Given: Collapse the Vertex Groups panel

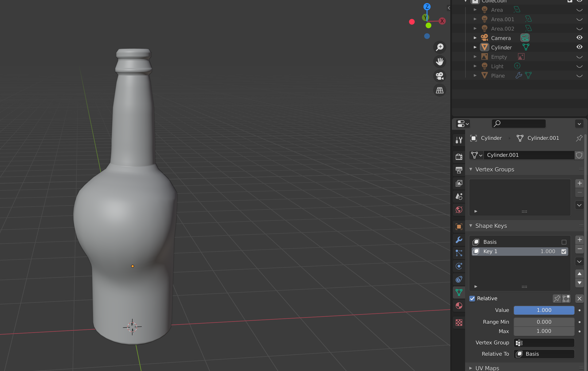Looking at the screenshot, I should pos(470,169).
